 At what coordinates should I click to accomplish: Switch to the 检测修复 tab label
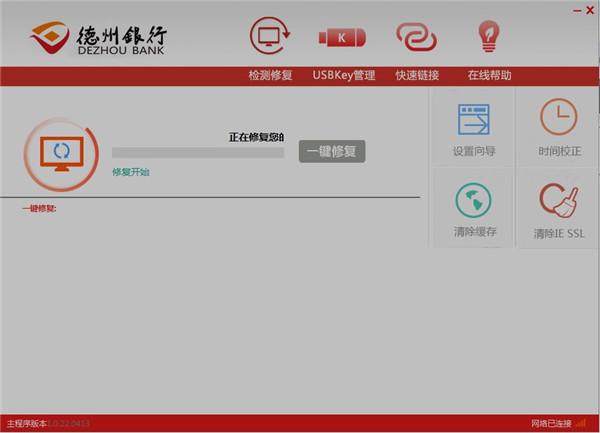tap(270, 75)
